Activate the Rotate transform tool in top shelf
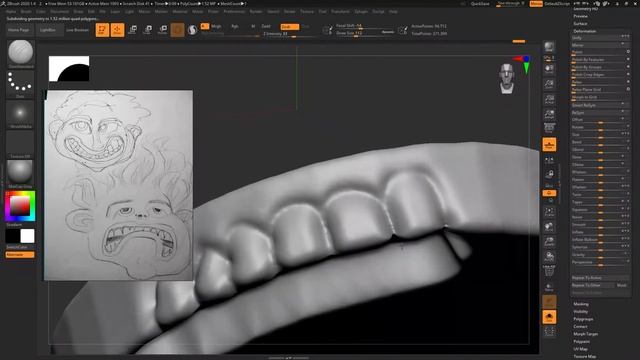The height and width of the screenshot is (360, 640). point(163,30)
